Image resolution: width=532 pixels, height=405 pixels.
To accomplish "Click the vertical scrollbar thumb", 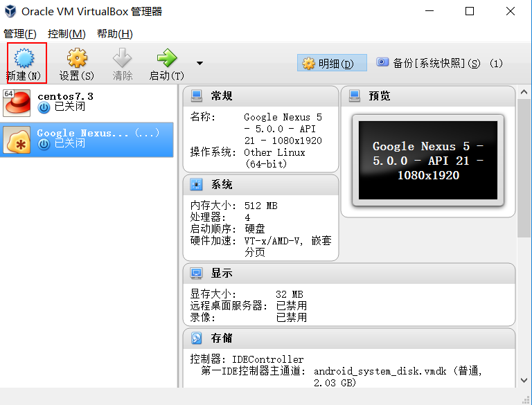I will coord(524,169).
